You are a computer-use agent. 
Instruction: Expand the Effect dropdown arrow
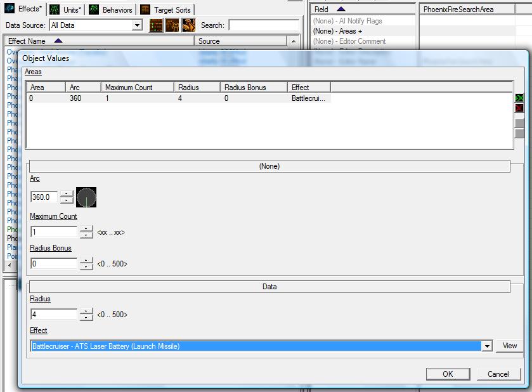(x=487, y=346)
